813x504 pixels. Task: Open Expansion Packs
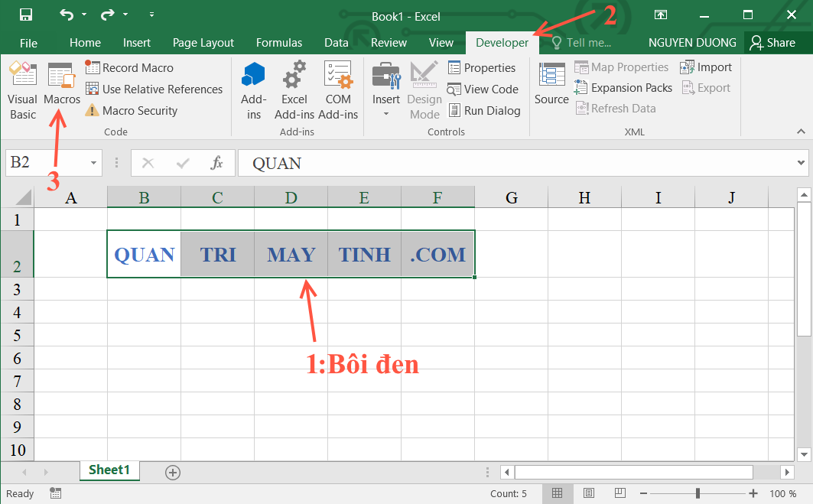point(623,88)
